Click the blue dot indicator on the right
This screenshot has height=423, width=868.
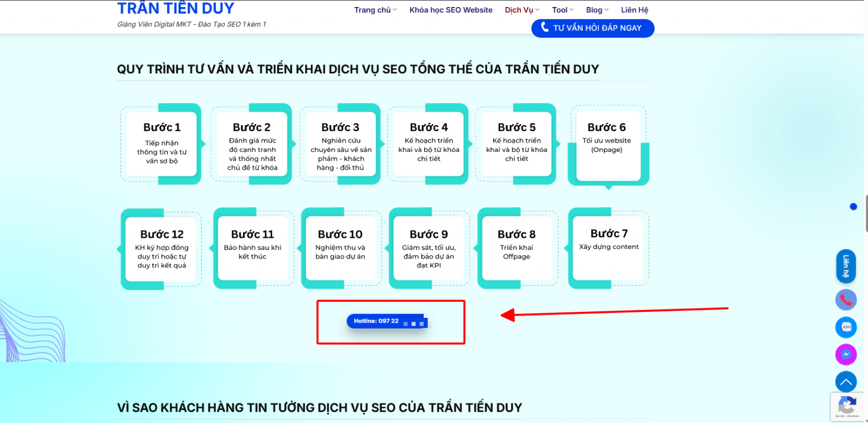click(853, 207)
